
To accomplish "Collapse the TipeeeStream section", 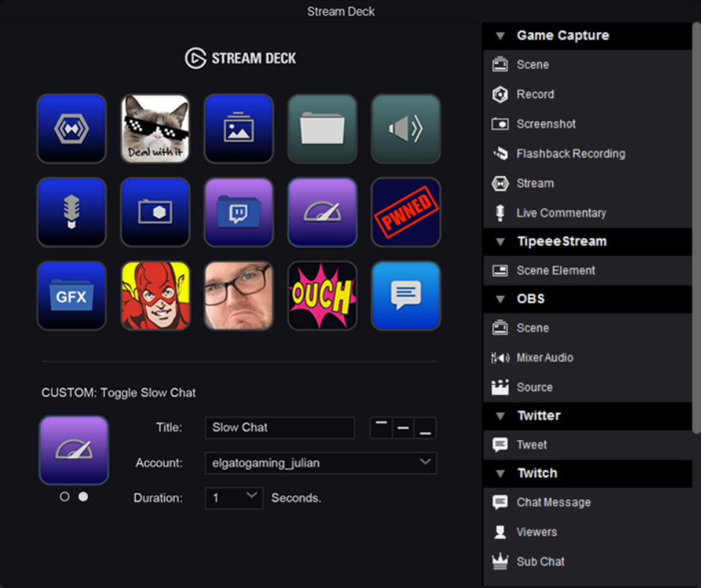I will pyautogui.click(x=500, y=242).
